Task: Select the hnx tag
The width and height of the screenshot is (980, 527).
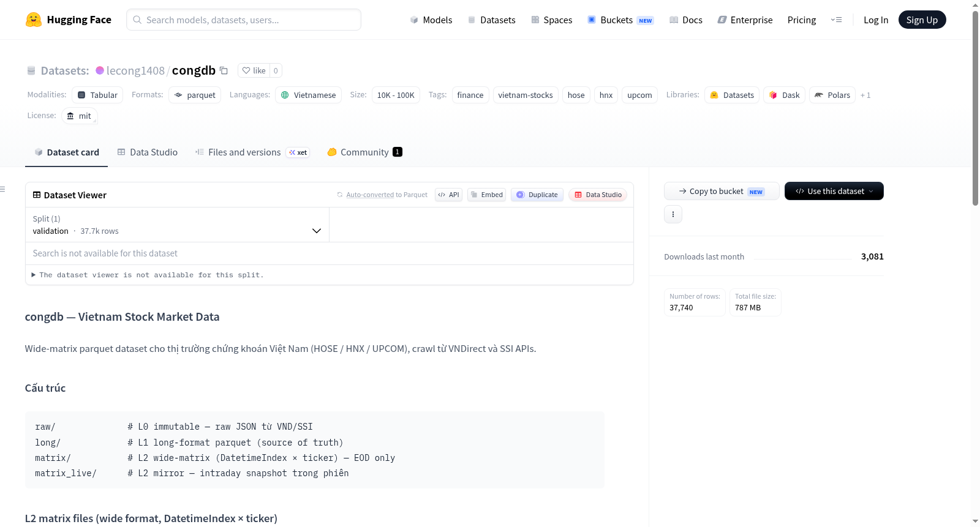Action: (606, 95)
